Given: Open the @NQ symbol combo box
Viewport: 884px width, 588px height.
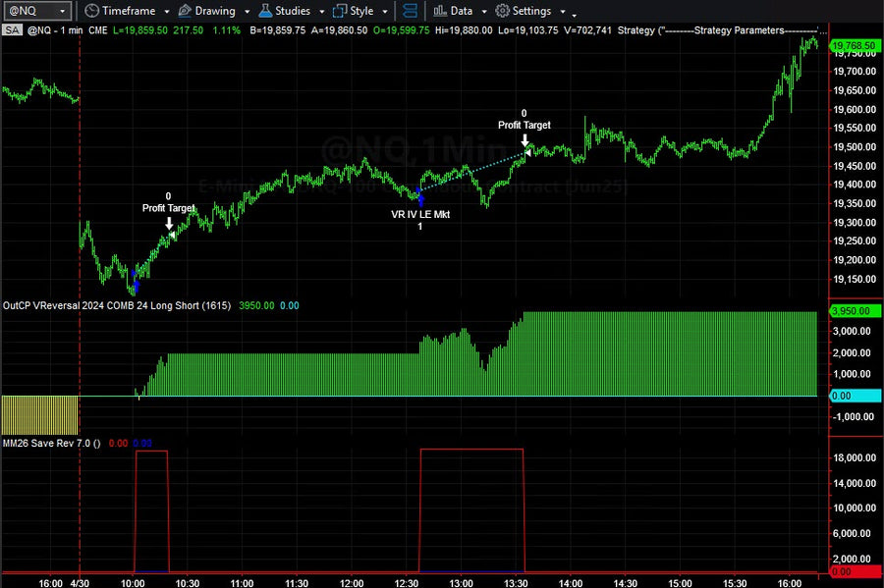Looking at the screenshot, I should pos(37,11).
